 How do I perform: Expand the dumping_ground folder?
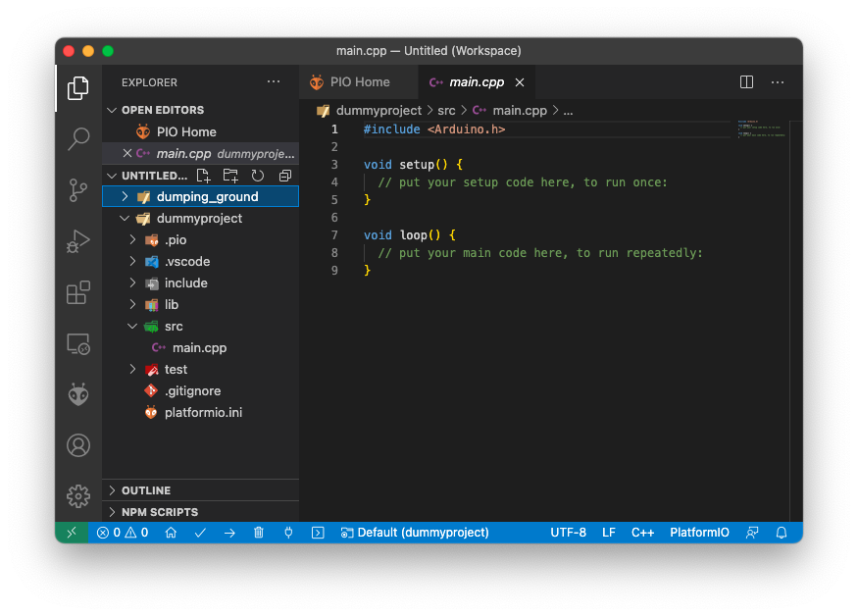(207, 197)
